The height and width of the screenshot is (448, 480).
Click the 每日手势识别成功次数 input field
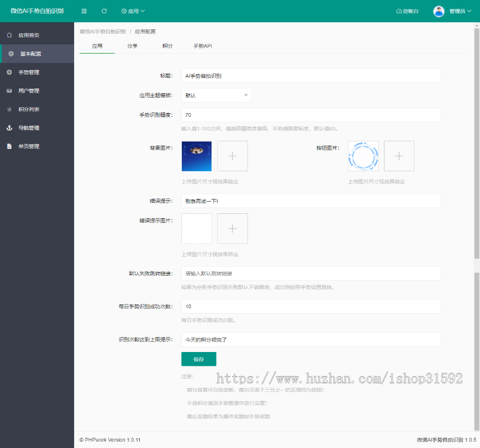311,307
